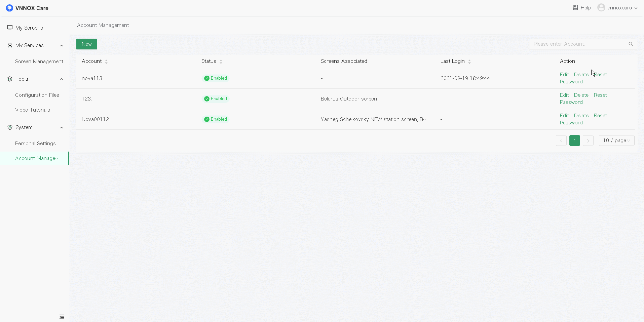644x322 pixels.
Task: Collapse the My Services menu group
Action: coord(62,45)
